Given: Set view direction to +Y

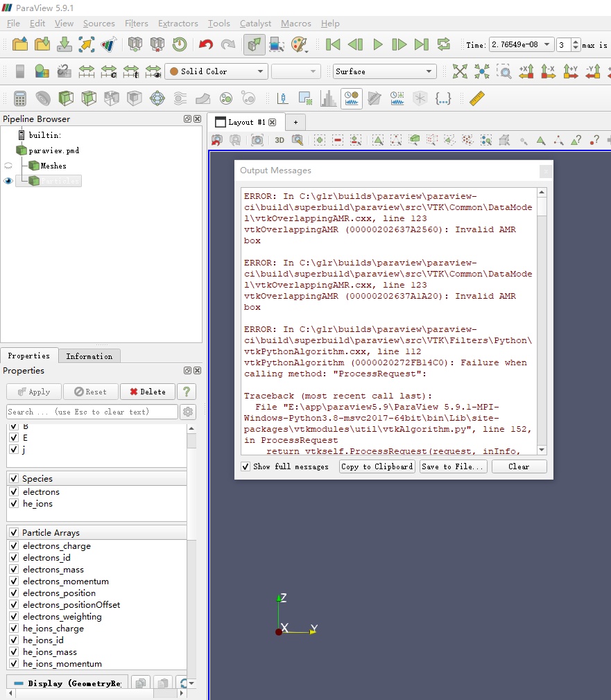Looking at the screenshot, I should (x=570, y=71).
